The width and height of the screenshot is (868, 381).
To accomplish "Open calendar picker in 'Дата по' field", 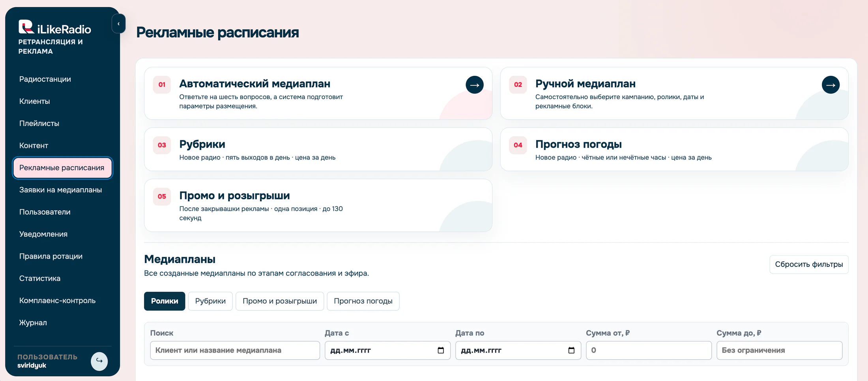I will [x=571, y=350].
